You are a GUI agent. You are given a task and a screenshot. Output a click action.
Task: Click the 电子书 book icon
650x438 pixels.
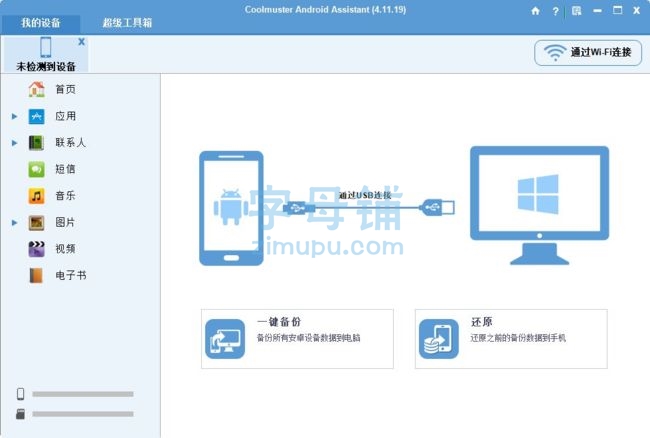[x=36, y=276]
